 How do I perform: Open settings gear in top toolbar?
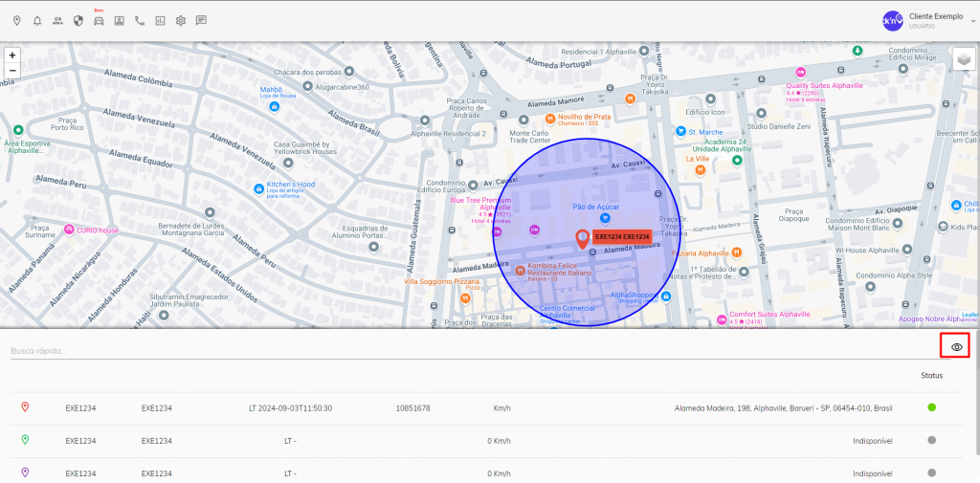[x=181, y=21]
